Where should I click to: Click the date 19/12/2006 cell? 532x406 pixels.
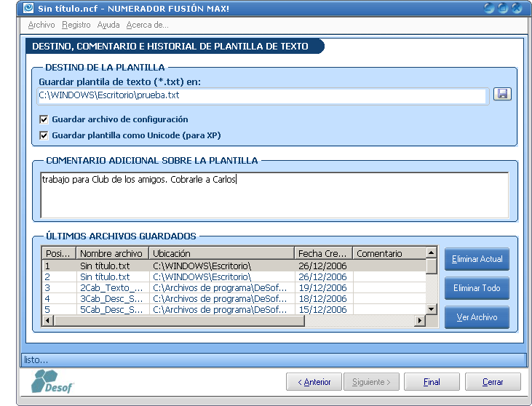[x=322, y=288]
